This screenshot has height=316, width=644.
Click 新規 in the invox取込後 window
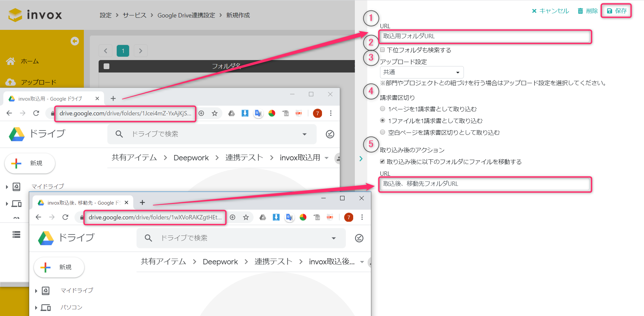point(59,267)
